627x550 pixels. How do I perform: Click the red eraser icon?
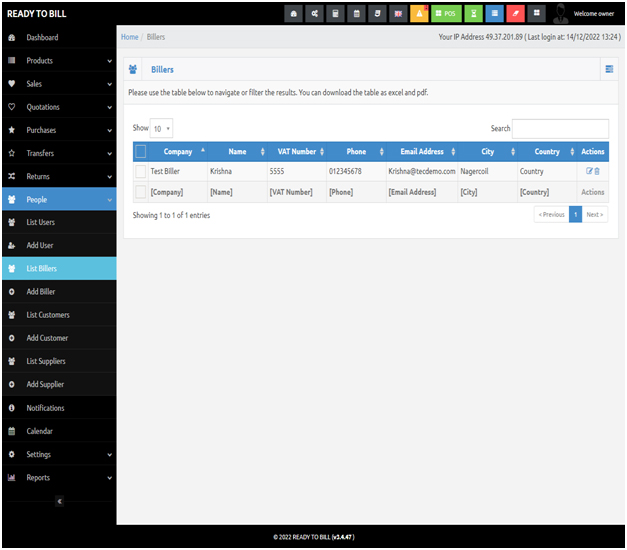click(x=515, y=14)
